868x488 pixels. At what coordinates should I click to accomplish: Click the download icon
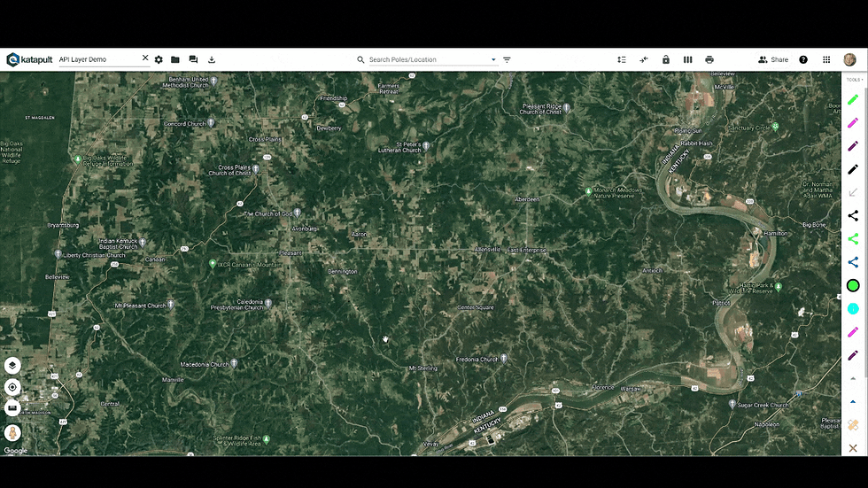(212, 59)
